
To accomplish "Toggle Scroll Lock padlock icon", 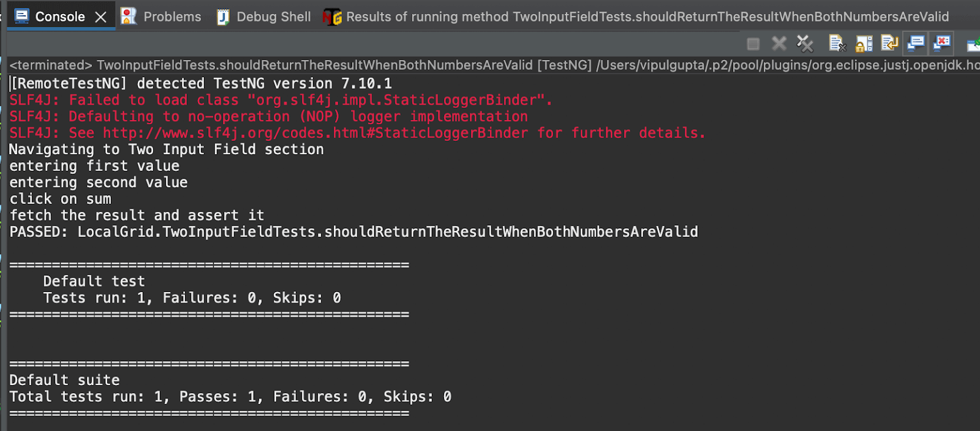I will point(864,43).
